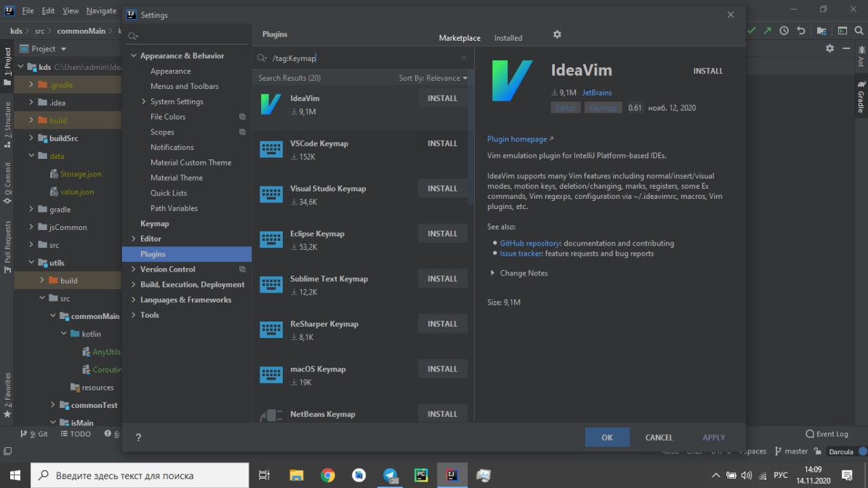This screenshot has height=488, width=868.
Task: Open PyCharm from taskbar
Action: click(x=421, y=475)
